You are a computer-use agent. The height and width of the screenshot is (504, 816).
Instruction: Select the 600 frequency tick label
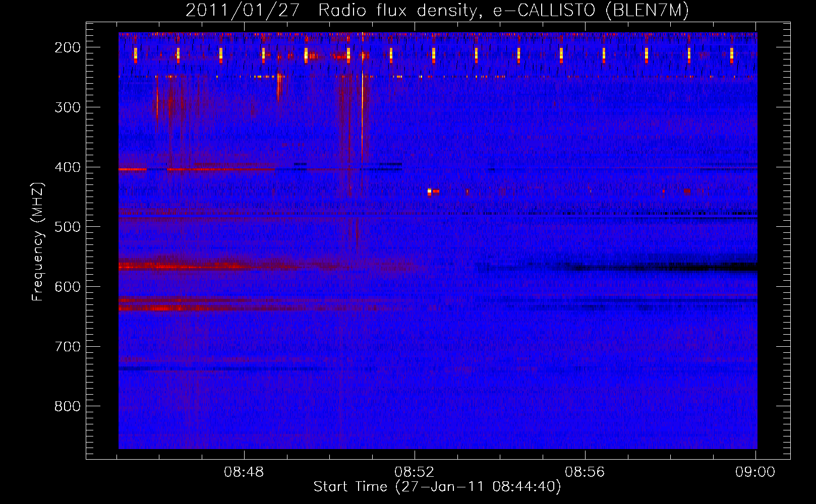click(x=68, y=287)
